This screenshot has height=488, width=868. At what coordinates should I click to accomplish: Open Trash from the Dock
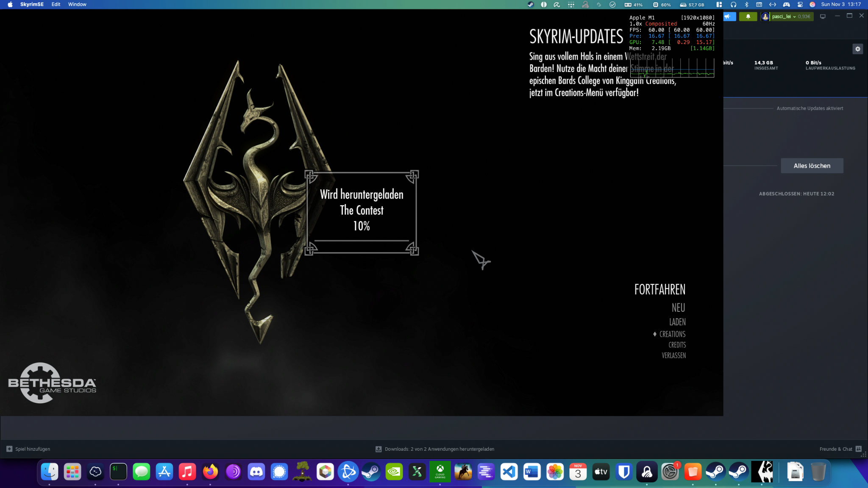pos(818,471)
